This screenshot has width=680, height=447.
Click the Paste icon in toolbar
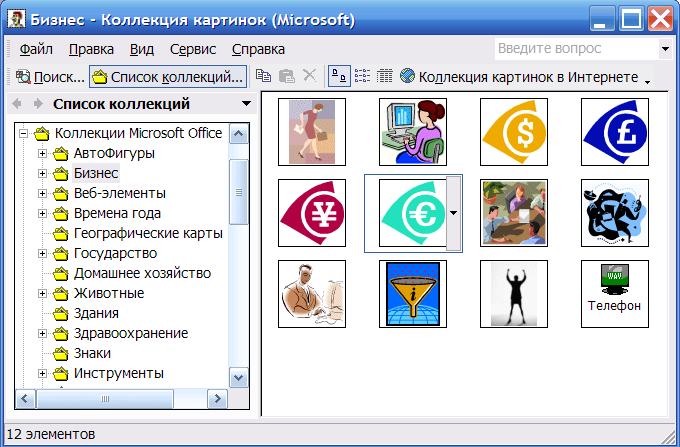click(286, 76)
